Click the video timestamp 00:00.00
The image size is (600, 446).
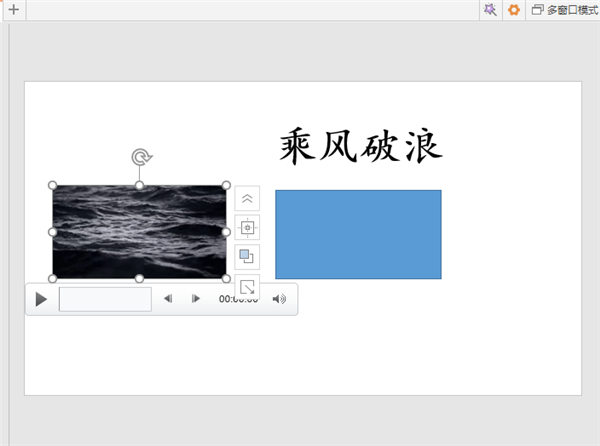(x=238, y=299)
